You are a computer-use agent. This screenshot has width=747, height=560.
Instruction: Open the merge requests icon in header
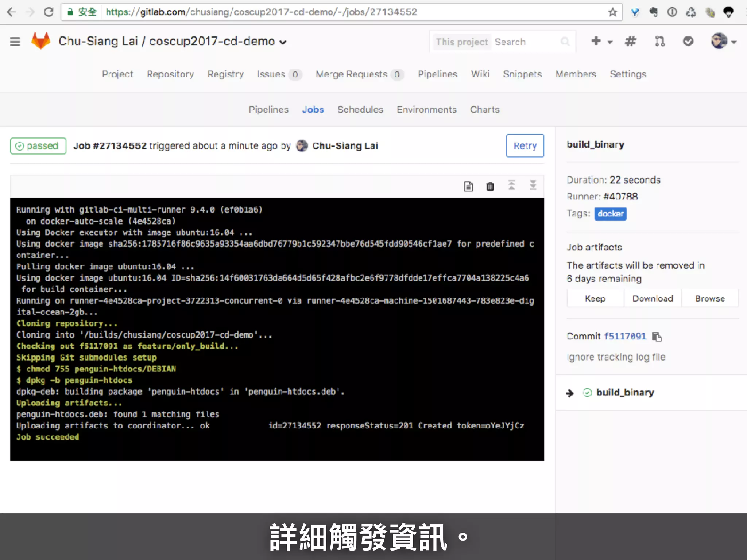pyautogui.click(x=659, y=42)
